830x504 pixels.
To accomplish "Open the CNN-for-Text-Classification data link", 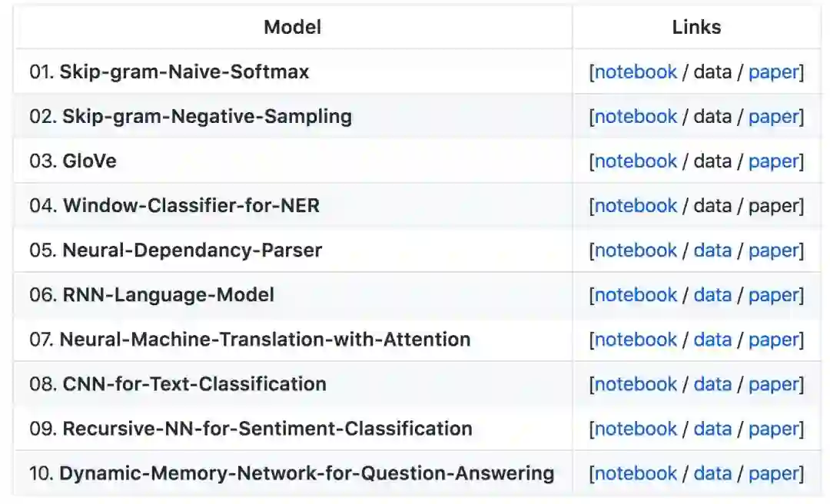I will pyautogui.click(x=712, y=384).
